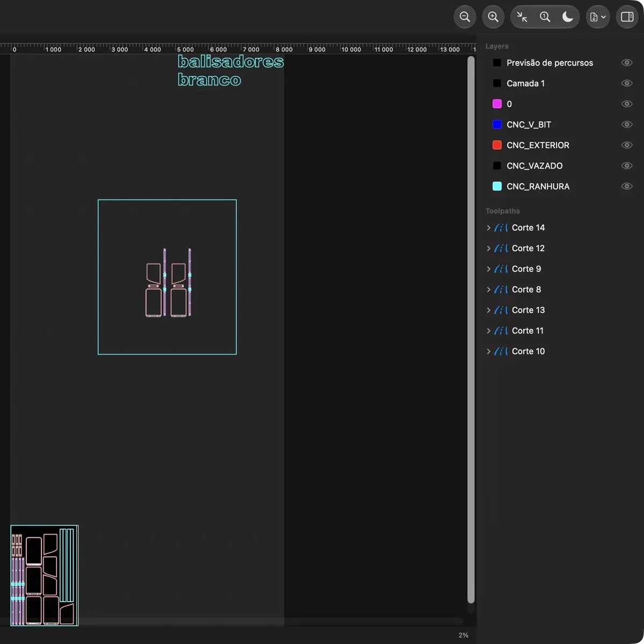
Task: Click the Corte 10 toolpath icon
Action: pyautogui.click(x=501, y=351)
